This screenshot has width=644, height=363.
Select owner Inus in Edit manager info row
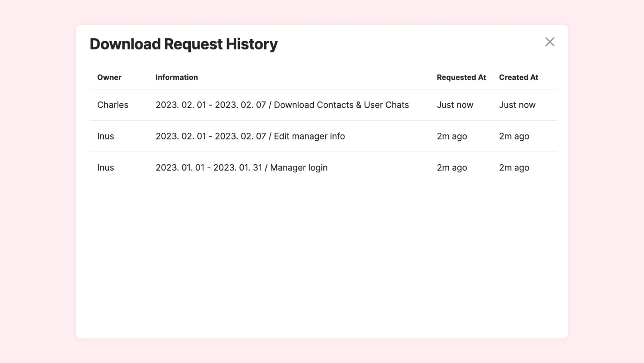(106, 137)
